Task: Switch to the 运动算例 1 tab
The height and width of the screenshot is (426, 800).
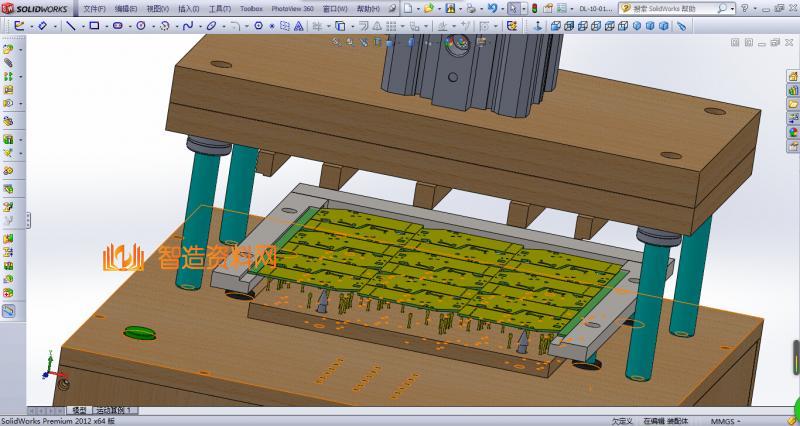Action: coord(115,411)
